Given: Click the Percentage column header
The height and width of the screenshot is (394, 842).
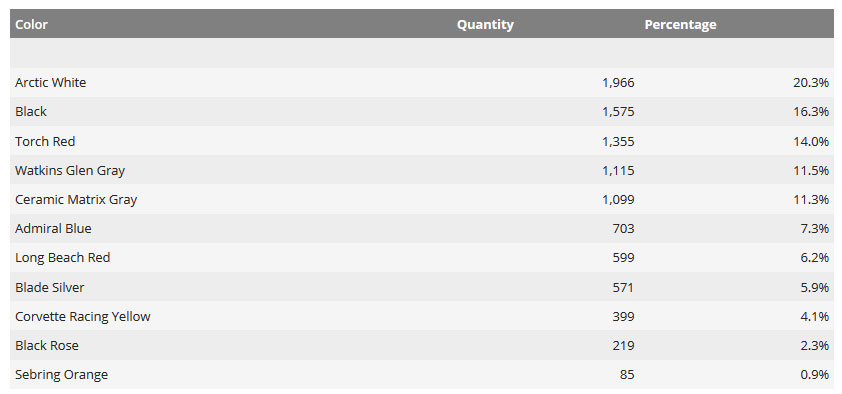Looking at the screenshot, I should (x=680, y=25).
